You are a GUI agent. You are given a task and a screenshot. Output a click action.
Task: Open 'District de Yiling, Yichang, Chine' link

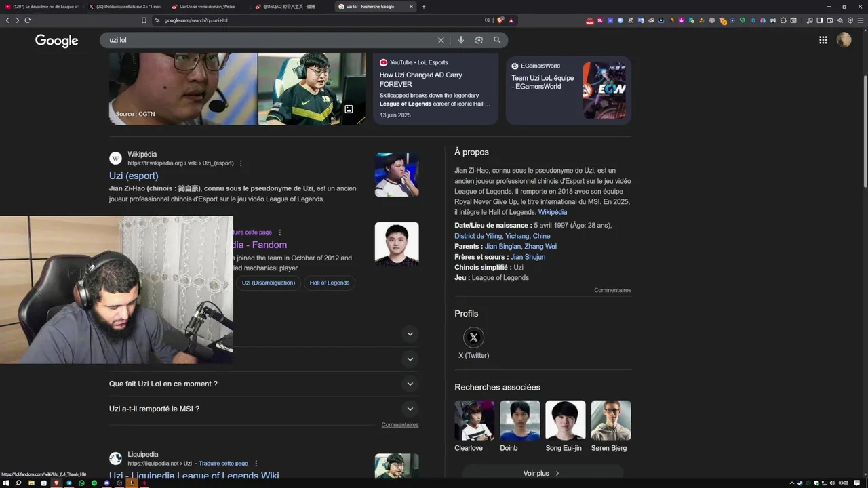pyautogui.click(x=502, y=236)
